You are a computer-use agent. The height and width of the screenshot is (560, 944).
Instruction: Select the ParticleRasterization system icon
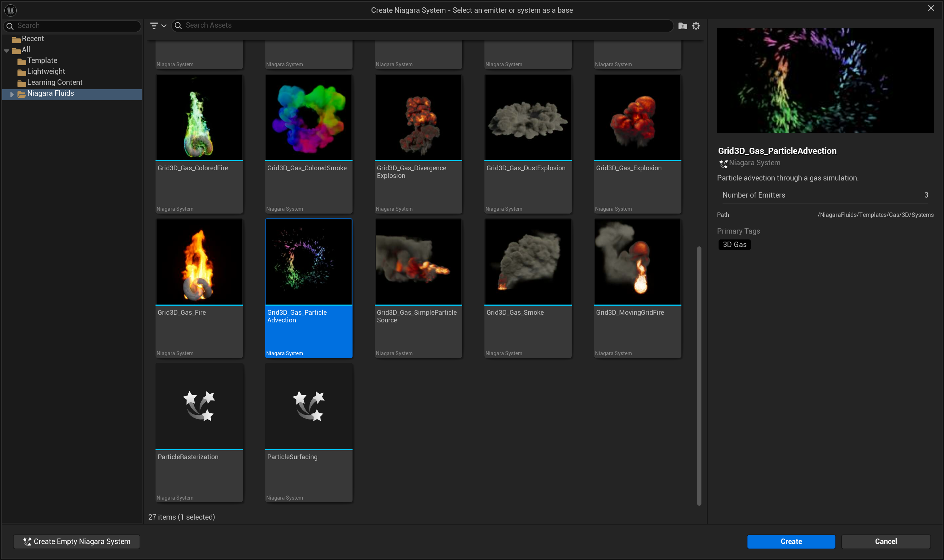point(199,406)
